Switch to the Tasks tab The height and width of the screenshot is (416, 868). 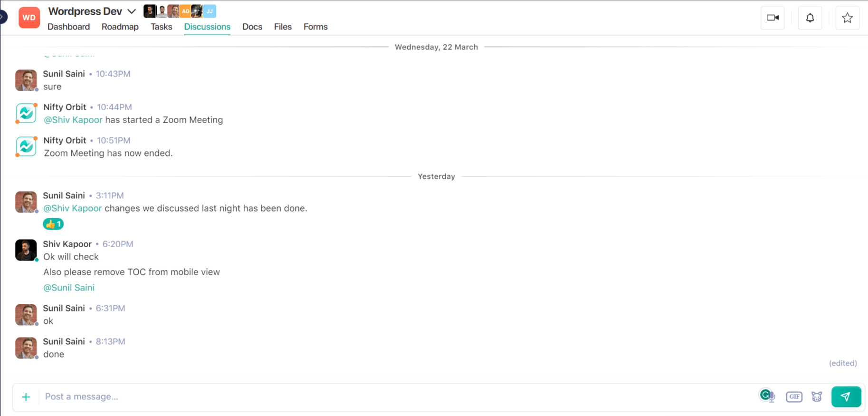(161, 27)
